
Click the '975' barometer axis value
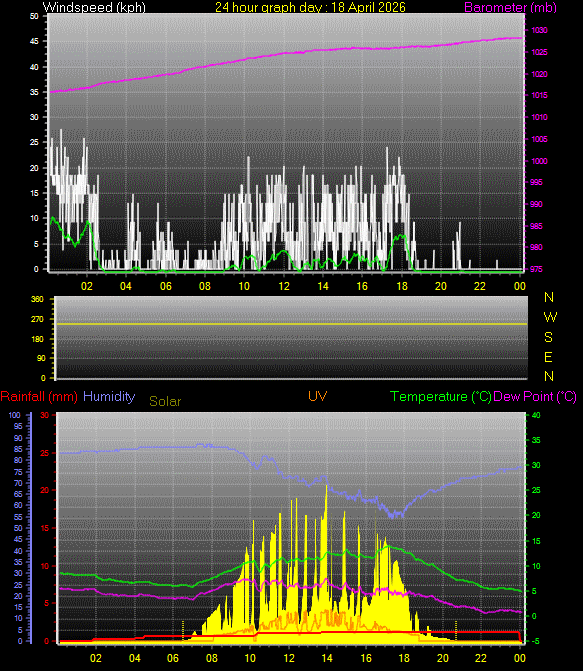[x=536, y=269]
